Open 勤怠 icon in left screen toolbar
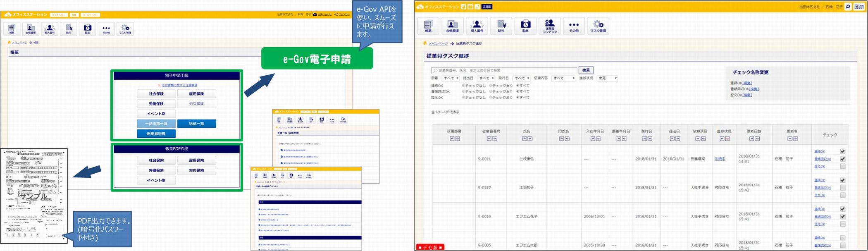 [x=87, y=29]
